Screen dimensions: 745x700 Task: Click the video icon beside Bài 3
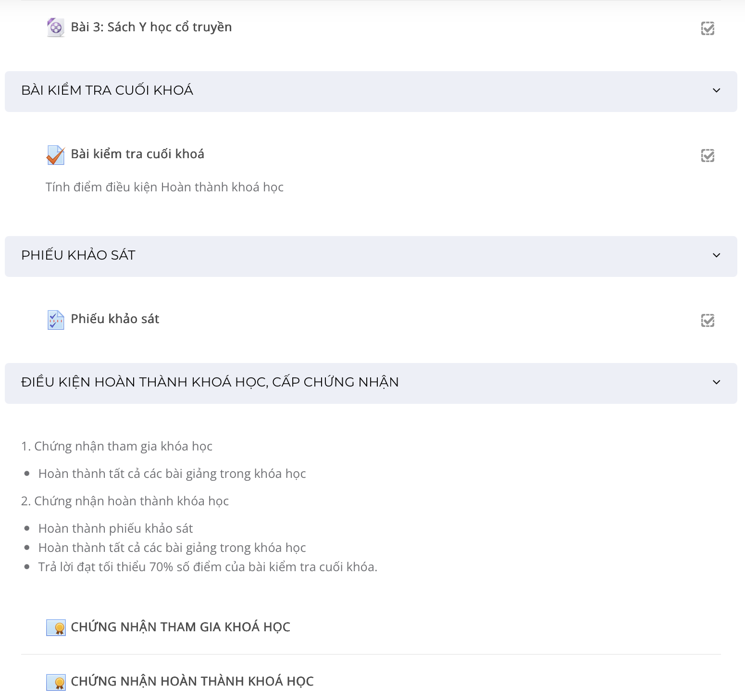tap(56, 27)
